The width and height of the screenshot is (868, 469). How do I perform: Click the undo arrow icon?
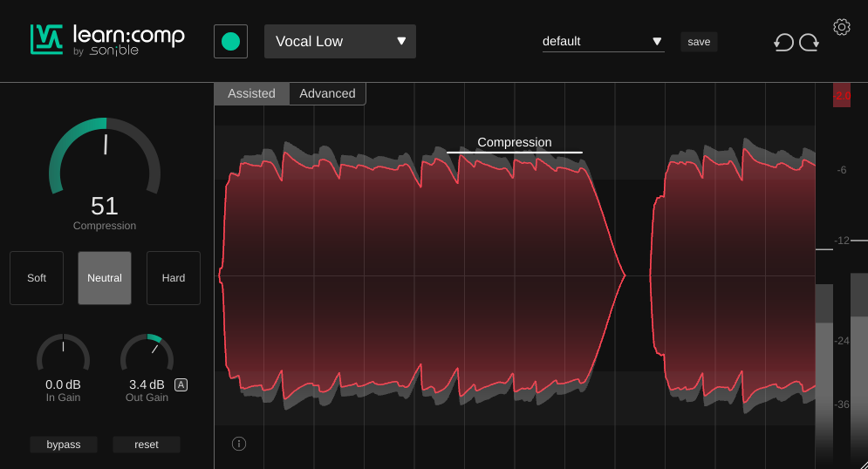pos(783,42)
